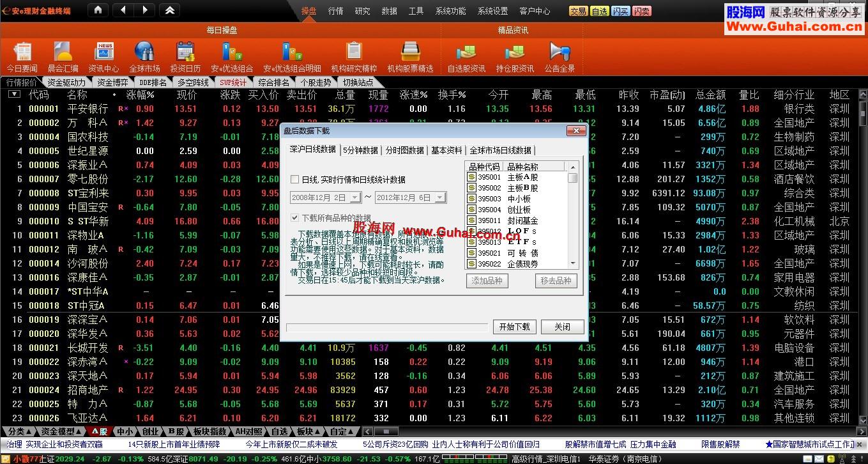868x464 pixels.
Task: Switch to the DDE排名 tab
Action: point(153,82)
